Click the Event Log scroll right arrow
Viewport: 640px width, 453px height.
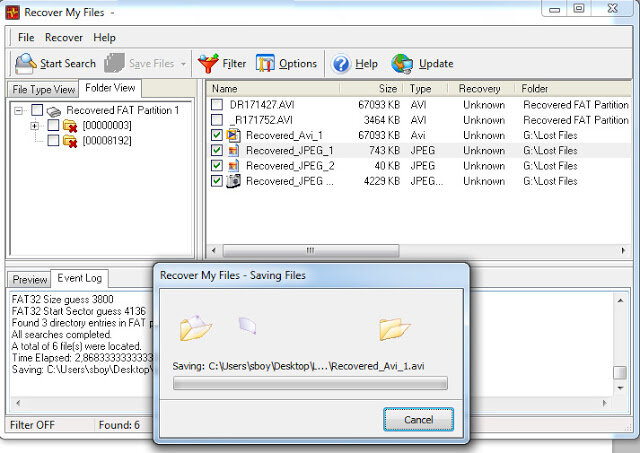pos(604,403)
